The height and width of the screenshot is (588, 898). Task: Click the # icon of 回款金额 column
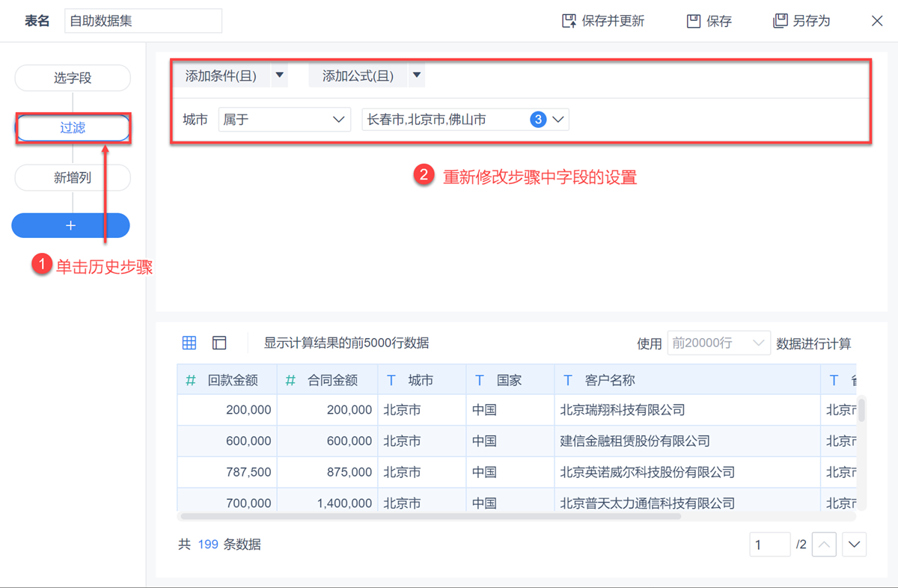pyautogui.click(x=191, y=380)
